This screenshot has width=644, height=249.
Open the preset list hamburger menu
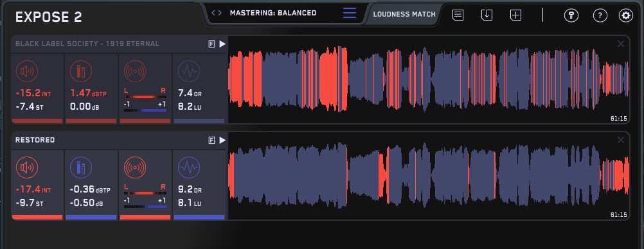pyautogui.click(x=350, y=13)
